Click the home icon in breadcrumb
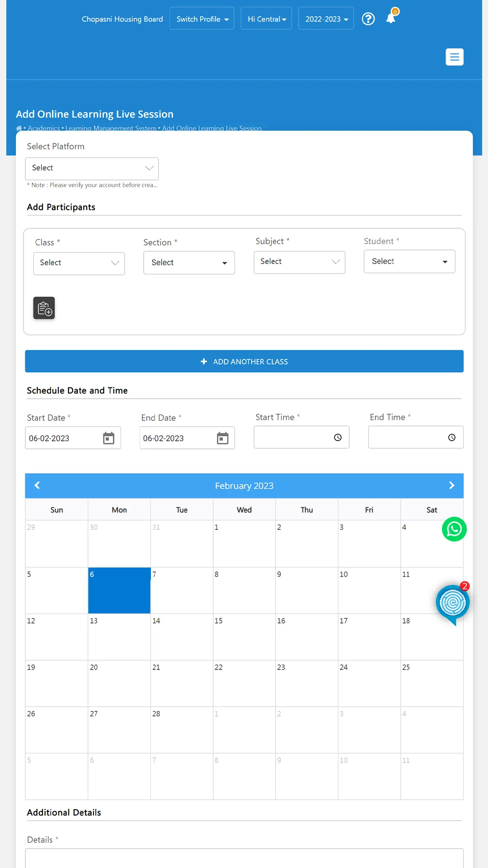488x868 pixels. [x=19, y=128]
